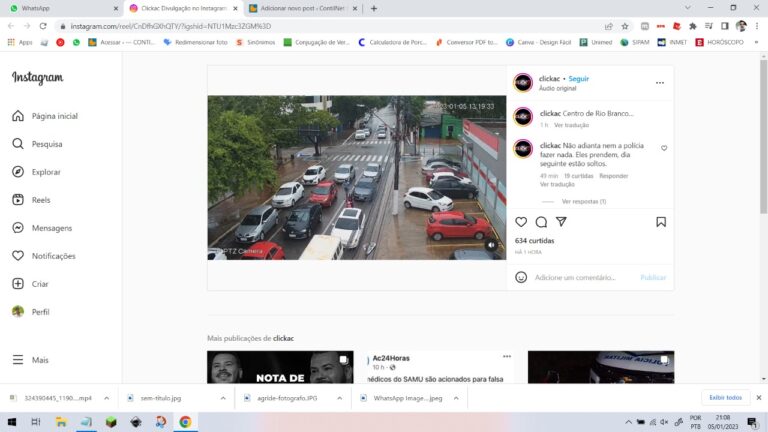Open Notificações heart in sidebar
This screenshot has height=432, width=768.
click(x=44, y=256)
